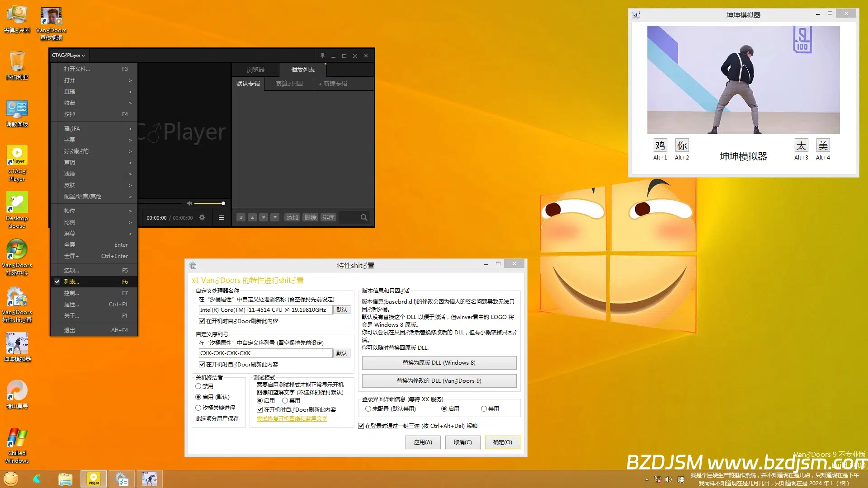Choose 选项... F5 menu entry
868x488 pixels.
point(94,271)
